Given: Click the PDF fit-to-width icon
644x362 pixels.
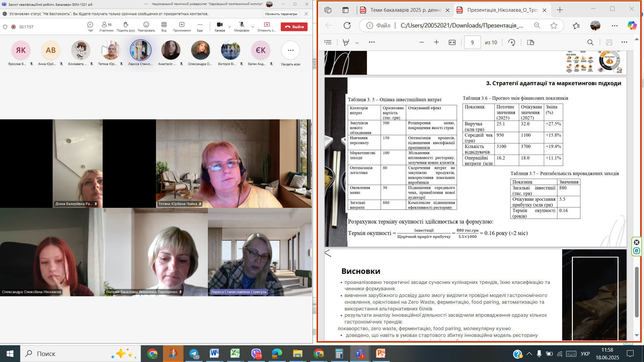Looking at the screenshot, I should click(452, 42).
